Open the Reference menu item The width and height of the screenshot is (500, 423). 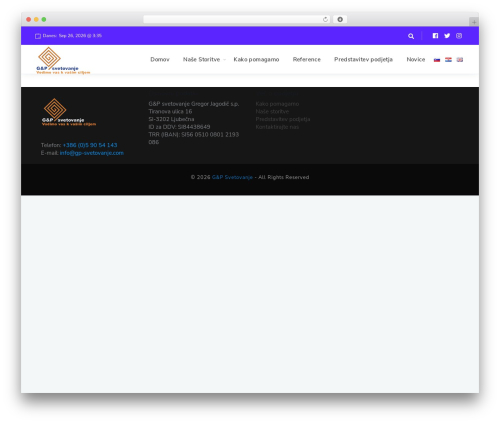point(307,59)
